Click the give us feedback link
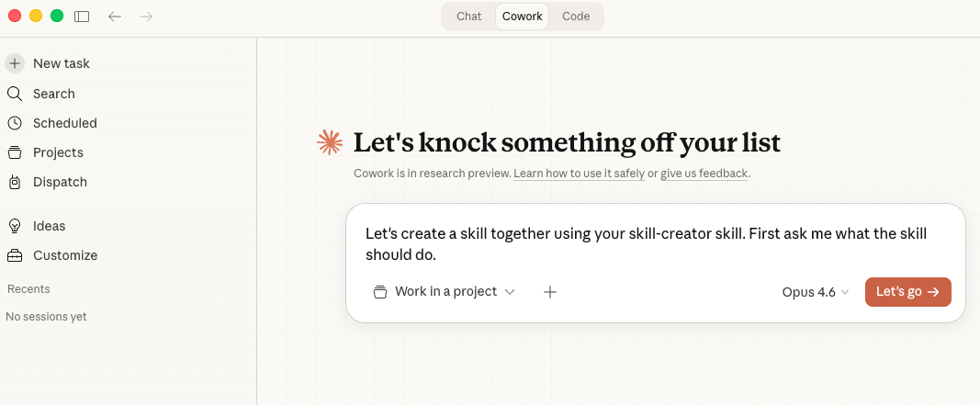 click(704, 174)
